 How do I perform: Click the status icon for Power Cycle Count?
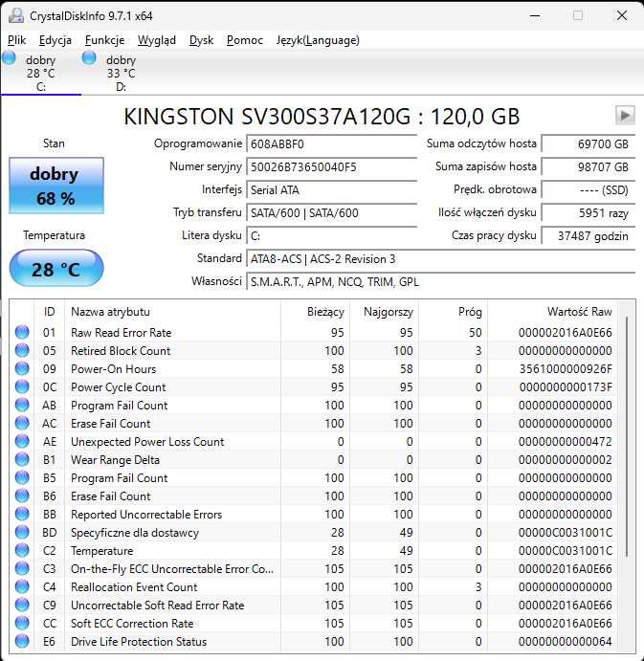pyautogui.click(x=22, y=386)
